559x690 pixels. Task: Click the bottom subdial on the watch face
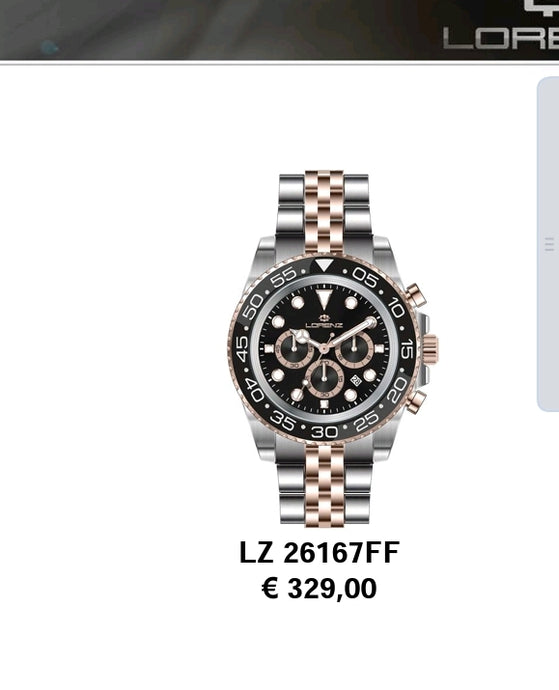coord(324,379)
